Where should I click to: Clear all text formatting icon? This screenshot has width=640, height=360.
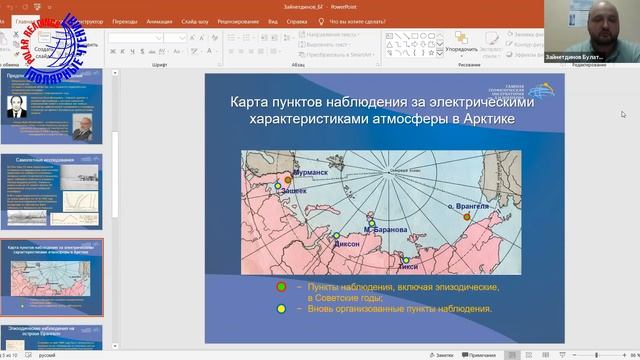click(x=215, y=38)
